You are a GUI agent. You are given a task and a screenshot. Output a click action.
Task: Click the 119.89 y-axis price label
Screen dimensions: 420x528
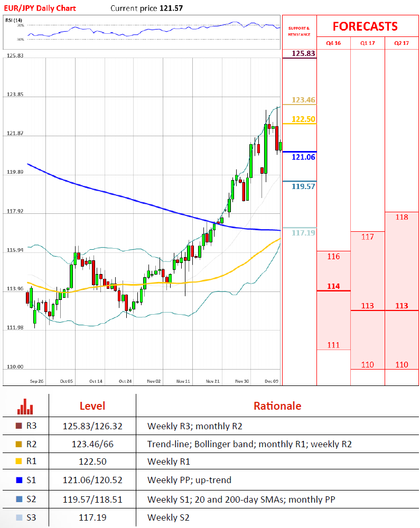pos(15,172)
